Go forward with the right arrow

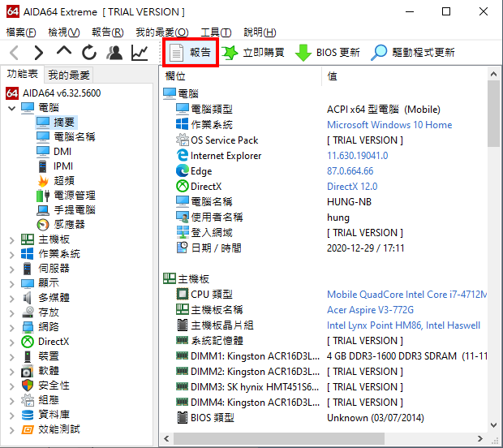click(x=38, y=53)
